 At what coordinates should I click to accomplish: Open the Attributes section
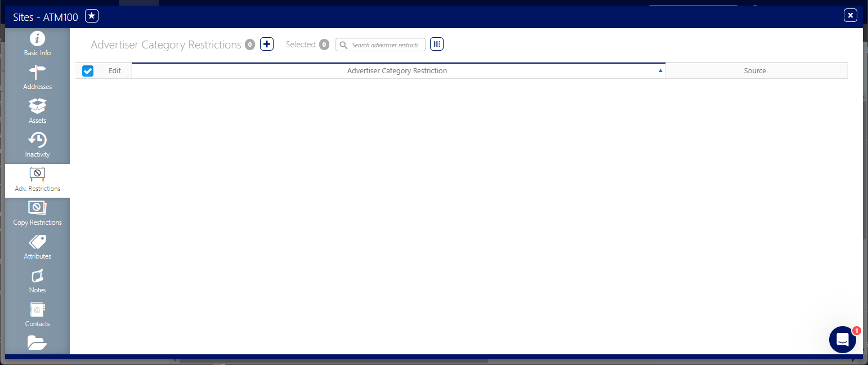tap(37, 248)
